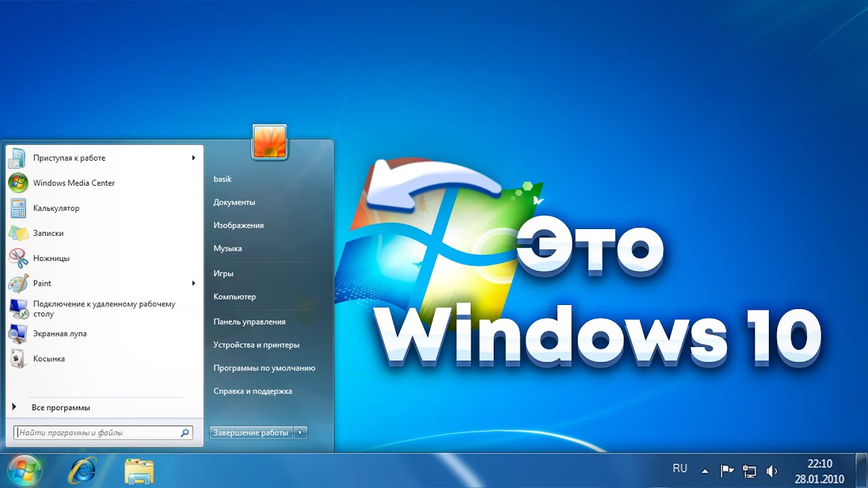Open Изображения library
Viewport: 868px width, 488px height.
(x=239, y=225)
